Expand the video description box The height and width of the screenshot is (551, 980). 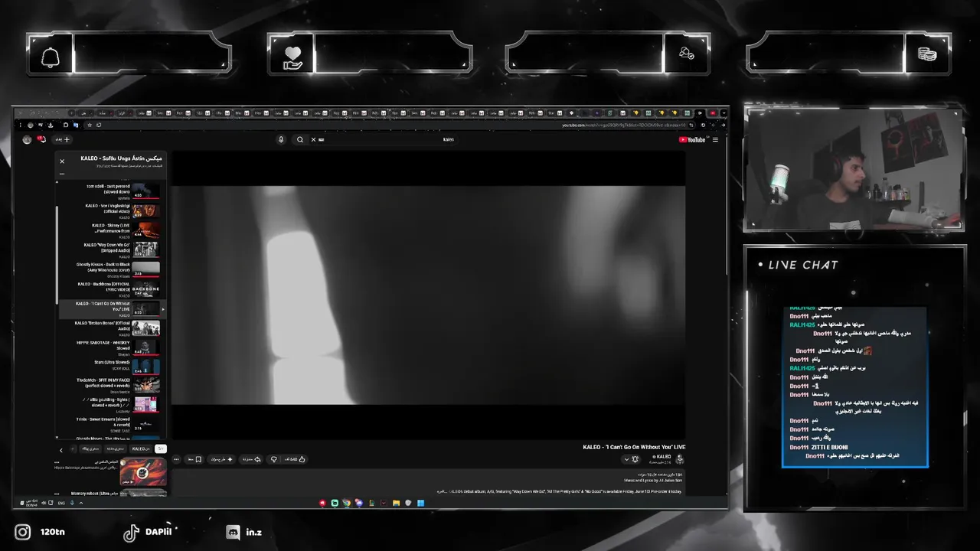point(429,484)
